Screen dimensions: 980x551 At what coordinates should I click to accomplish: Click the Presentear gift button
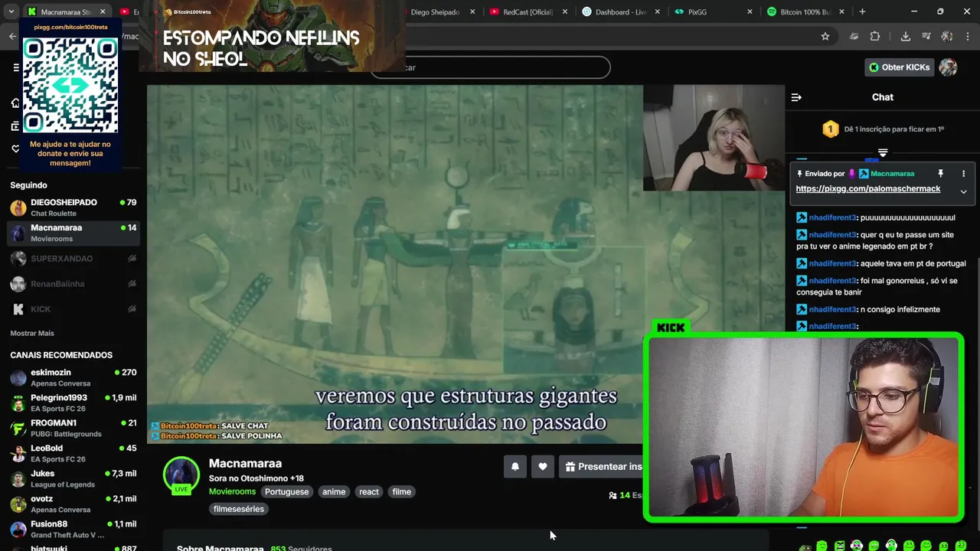point(603,467)
